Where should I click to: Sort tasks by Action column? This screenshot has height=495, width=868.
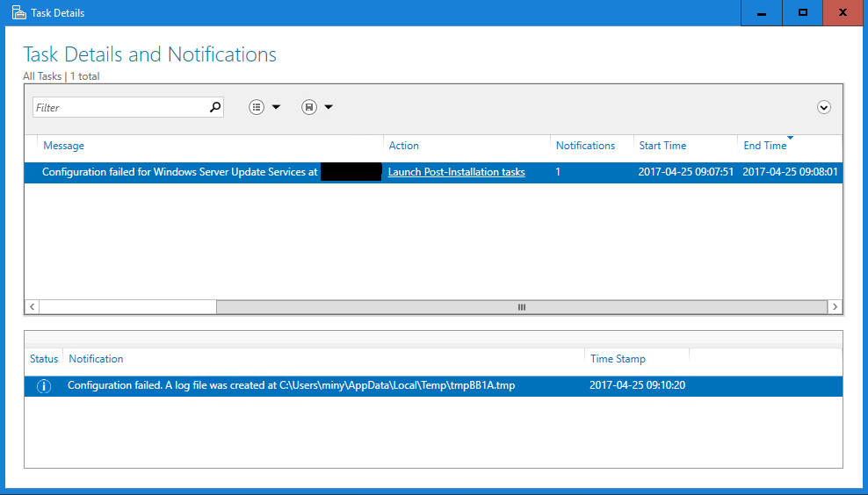click(404, 146)
